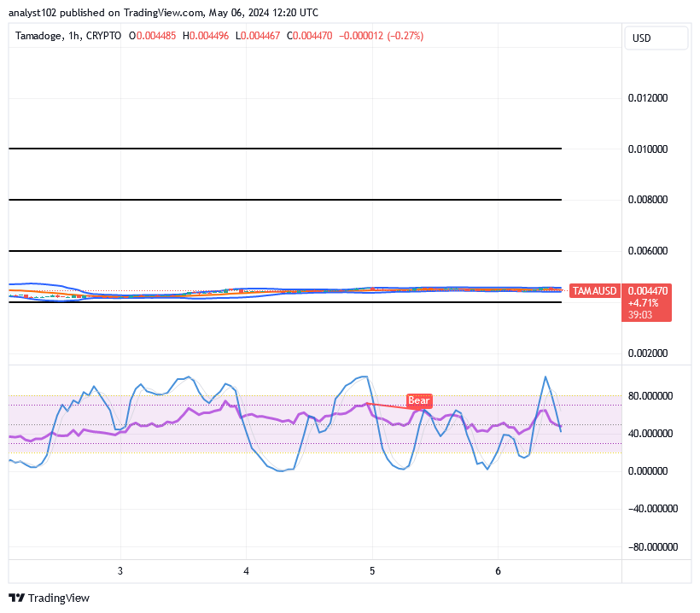Viewport: 700px width, 613px height.
Task: Click the 0.010000 price axis label
Action: (x=648, y=149)
